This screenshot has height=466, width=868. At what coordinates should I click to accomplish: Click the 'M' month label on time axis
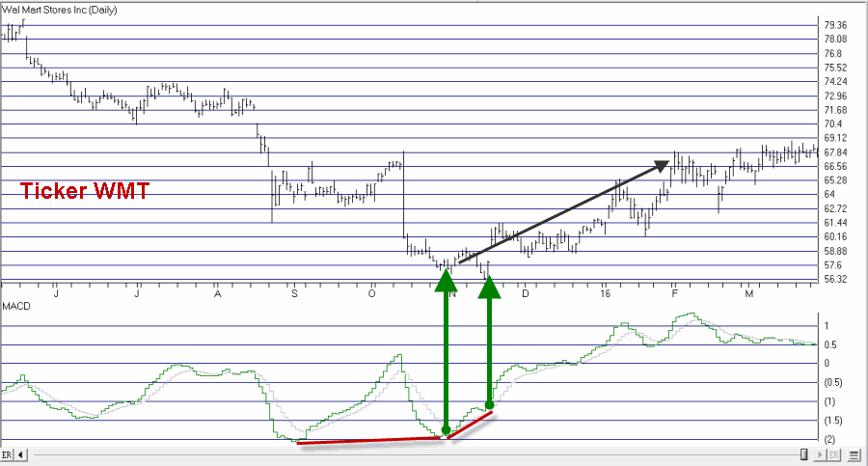[749, 293]
